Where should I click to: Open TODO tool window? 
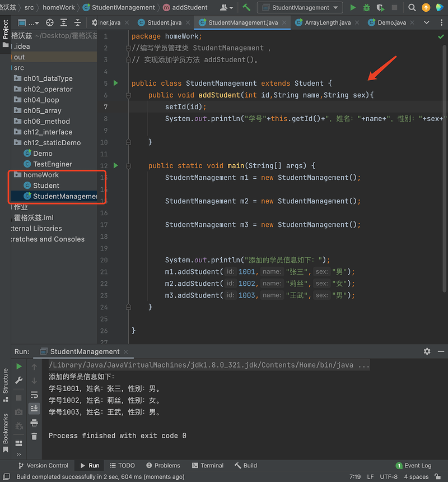(x=123, y=465)
